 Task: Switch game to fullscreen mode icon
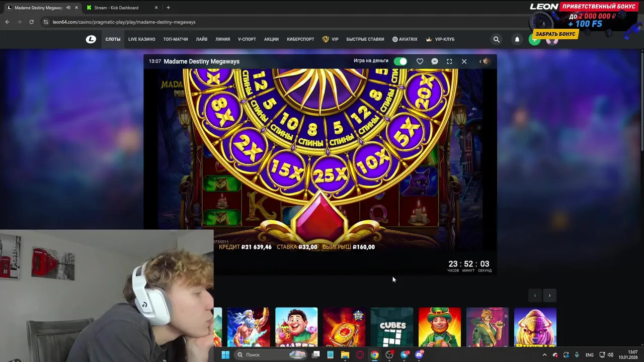click(449, 61)
